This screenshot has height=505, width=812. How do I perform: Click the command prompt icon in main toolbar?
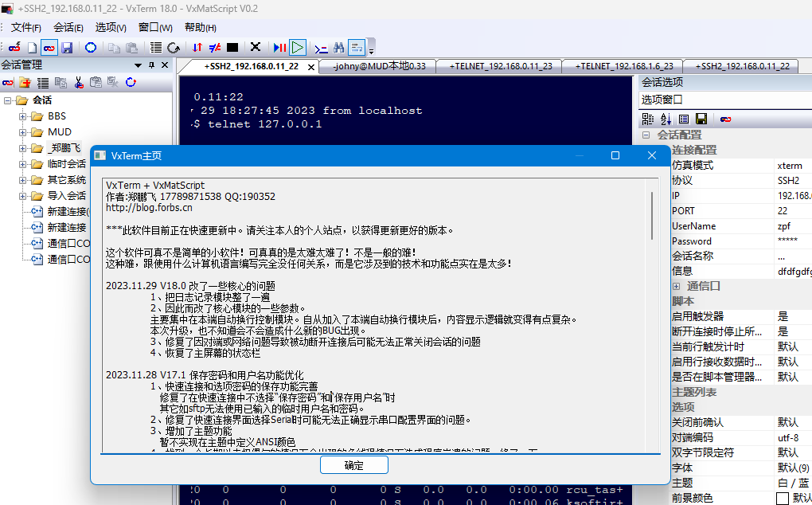pyautogui.click(x=321, y=48)
